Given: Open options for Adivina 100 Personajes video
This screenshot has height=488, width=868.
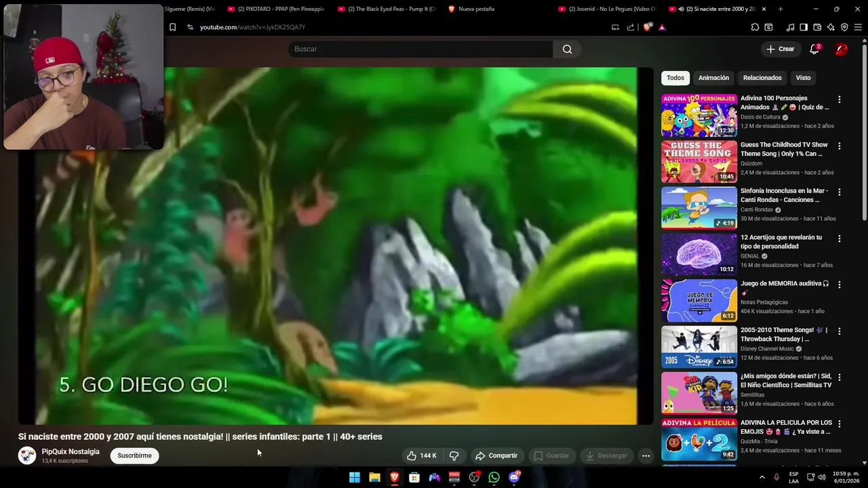Looking at the screenshot, I should tap(839, 100).
